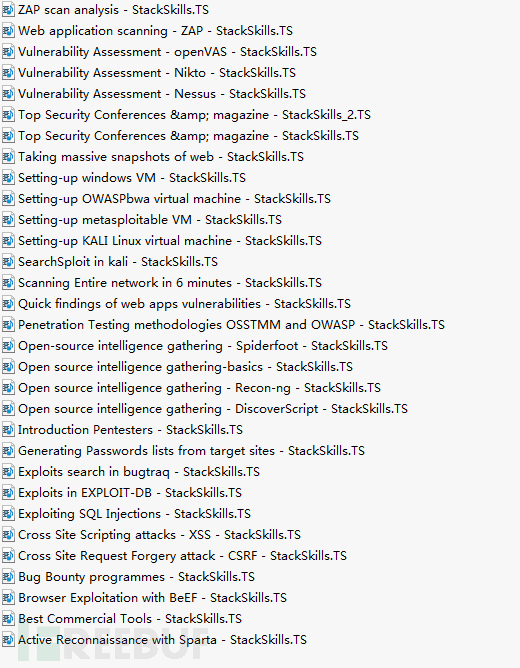Screen dimensions: 520x668
Task: Select Vulnerability Assessment - openVAS file name
Action: [167, 52]
